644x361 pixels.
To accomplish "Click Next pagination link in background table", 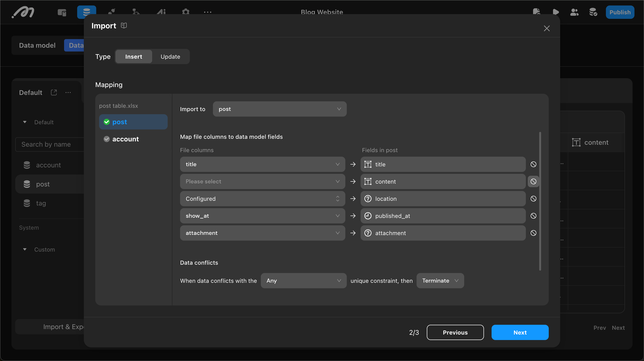I will pyautogui.click(x=618, y=328).
